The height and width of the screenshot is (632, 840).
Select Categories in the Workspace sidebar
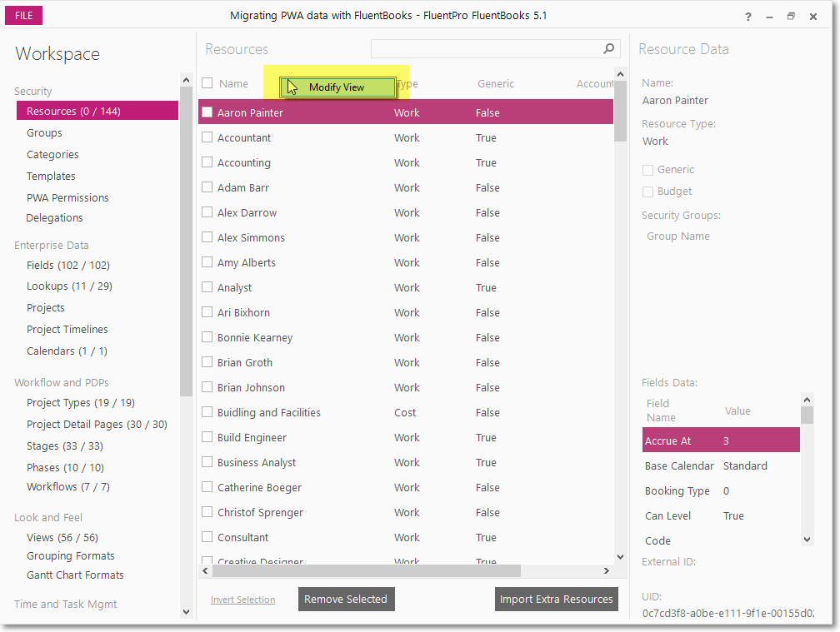[x=52, y=154]
